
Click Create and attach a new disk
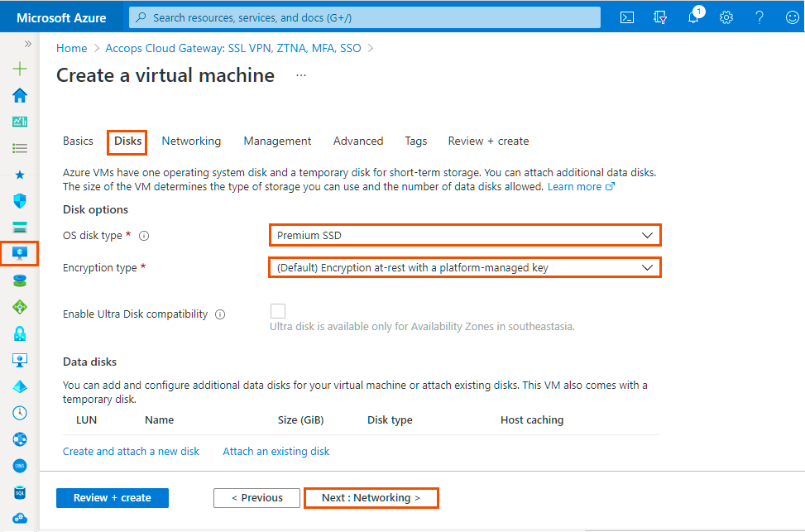pos(131,452)
